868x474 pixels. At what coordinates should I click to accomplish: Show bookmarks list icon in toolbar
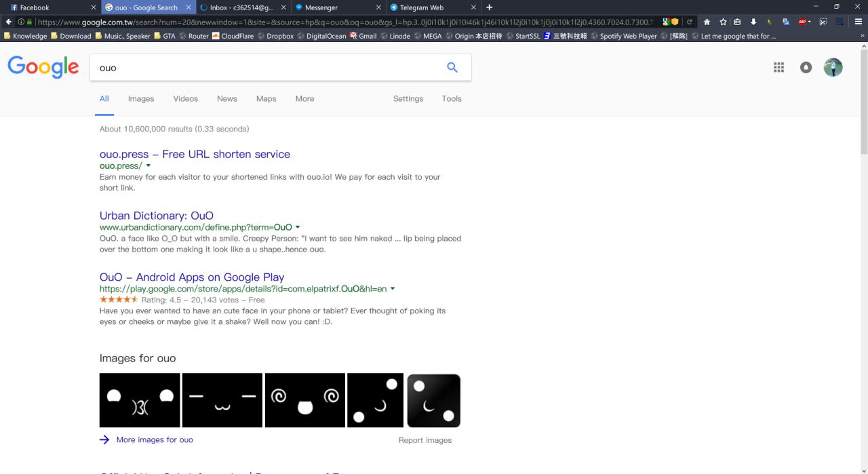coord(738,22)
